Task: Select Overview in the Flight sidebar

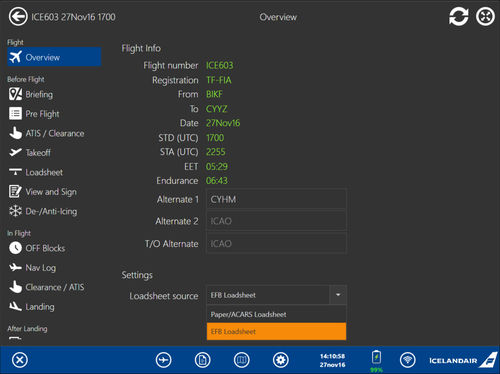Action: coord(54,57)
